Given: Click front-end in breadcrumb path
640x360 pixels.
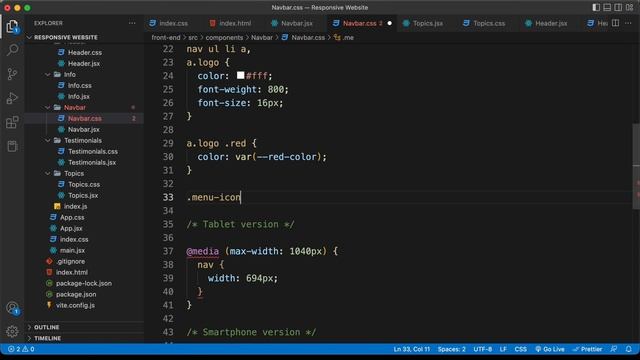Looking at the screenshot, I should click(x=166, y=38).
